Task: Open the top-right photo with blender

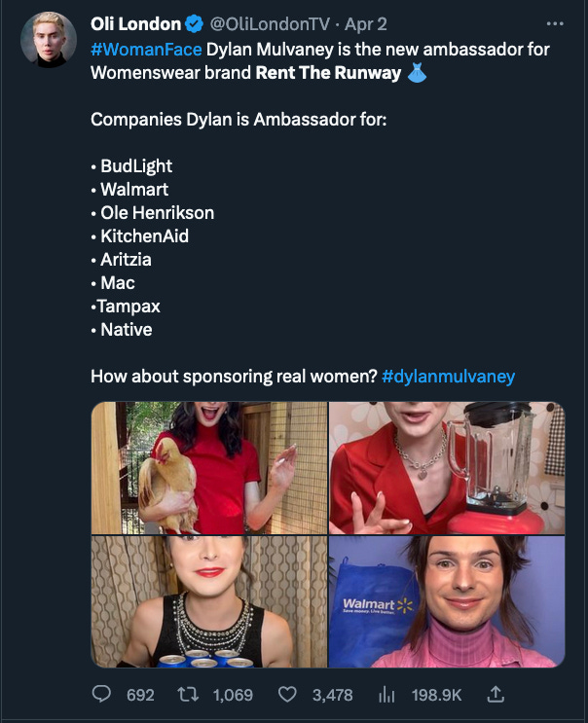Action: [x=447, y=468]
